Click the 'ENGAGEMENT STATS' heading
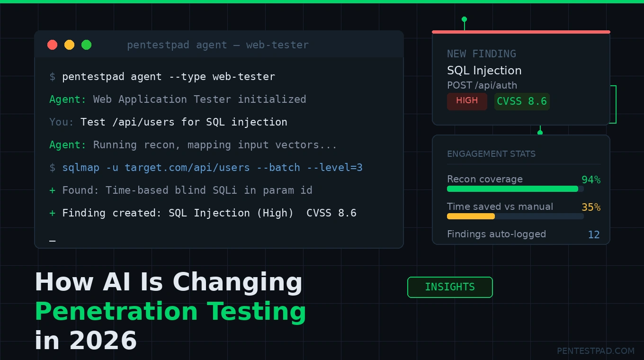 click(x=491, y=154)
